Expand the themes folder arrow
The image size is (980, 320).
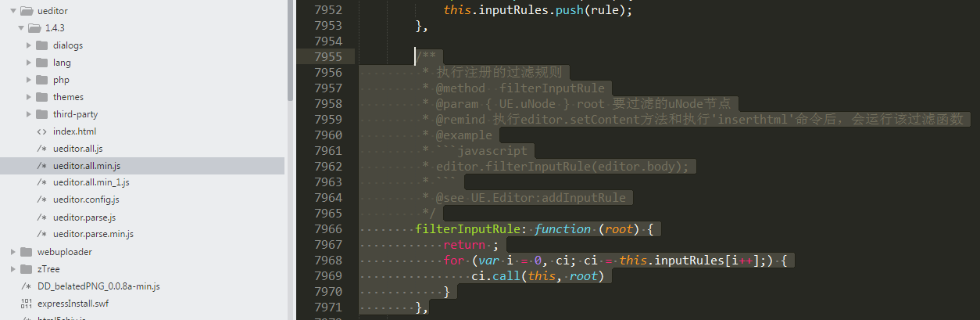(x=29, y=97)
